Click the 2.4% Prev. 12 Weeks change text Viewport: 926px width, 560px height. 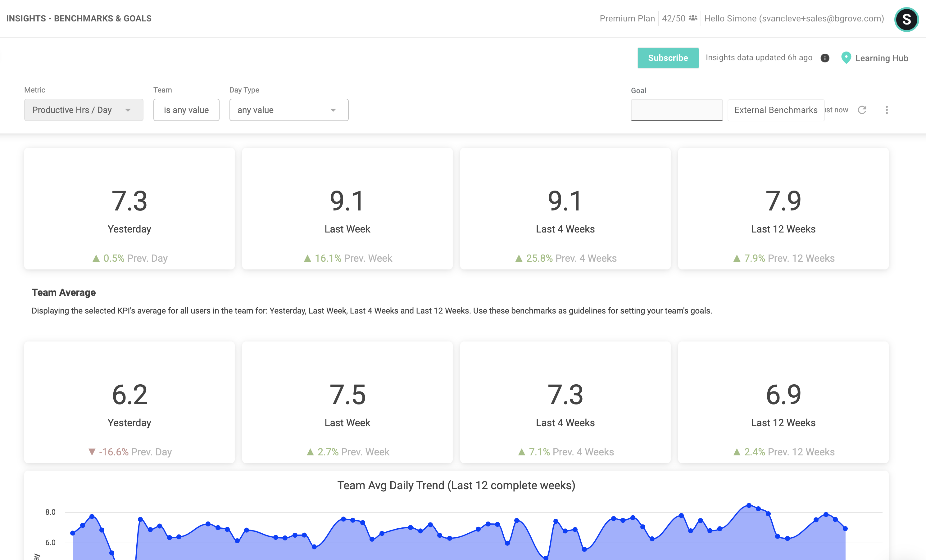tap(783, 452)
